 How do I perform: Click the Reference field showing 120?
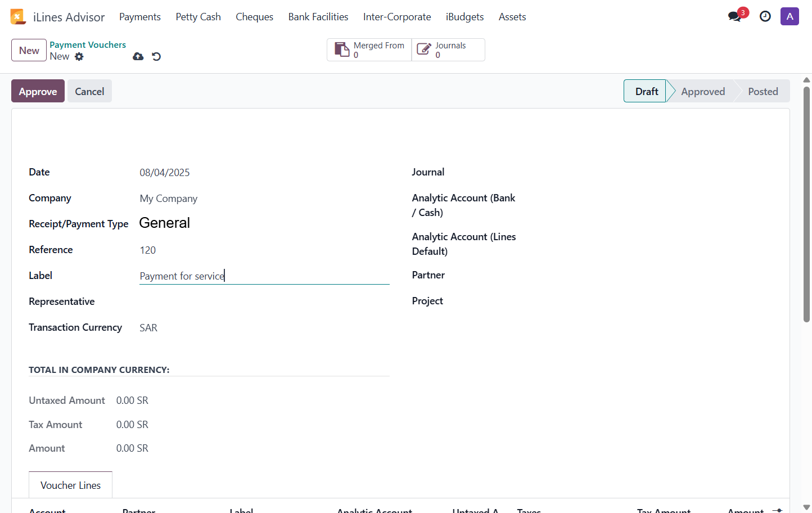point(264,250)
